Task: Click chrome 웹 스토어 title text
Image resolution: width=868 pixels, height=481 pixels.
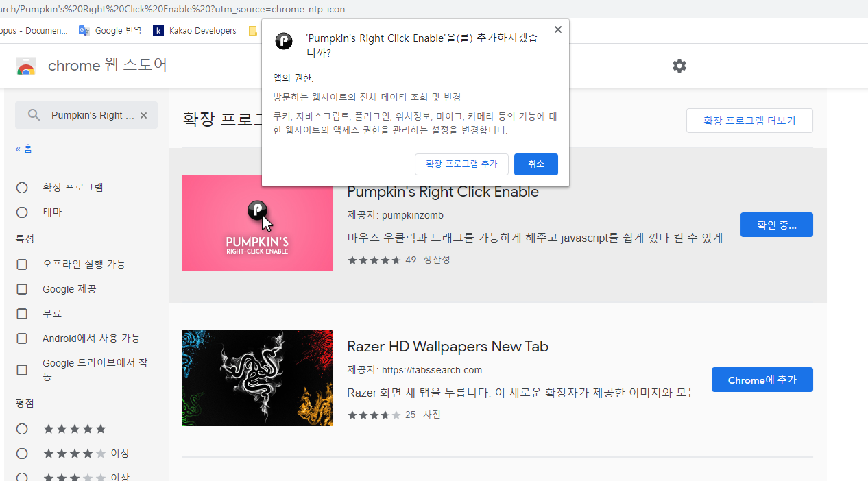Action: pyautogui.click(x=108, y=66)
